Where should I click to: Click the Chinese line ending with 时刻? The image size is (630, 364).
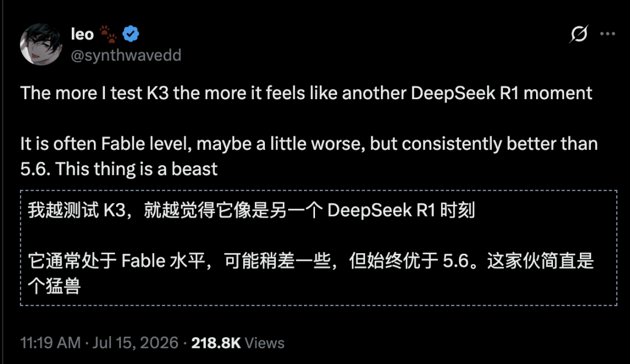coord(251,210)
